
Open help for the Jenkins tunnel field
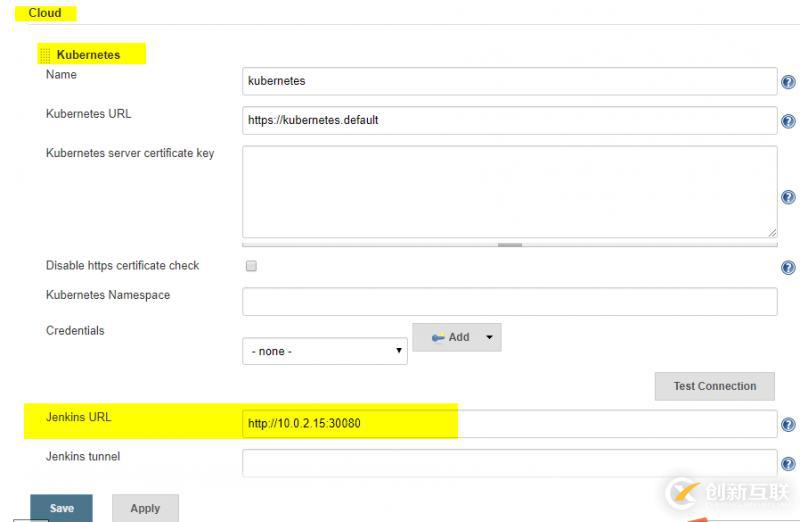(788, 463)
